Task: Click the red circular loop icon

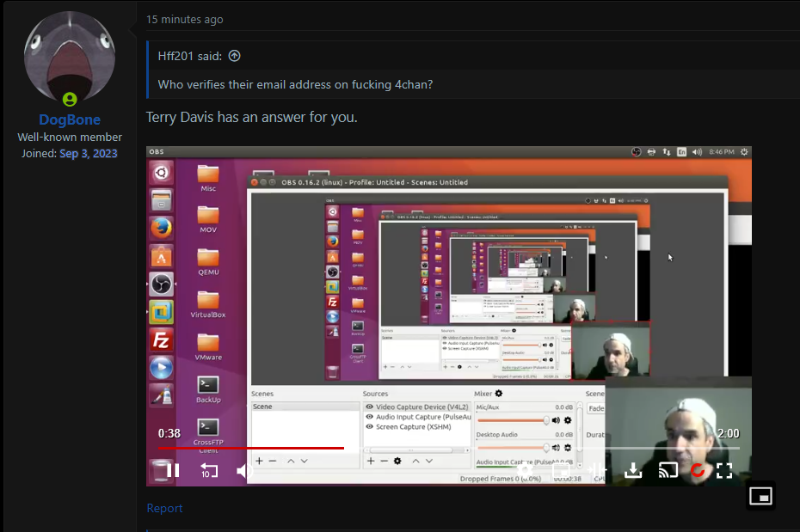Action: [x=698, y=470]
